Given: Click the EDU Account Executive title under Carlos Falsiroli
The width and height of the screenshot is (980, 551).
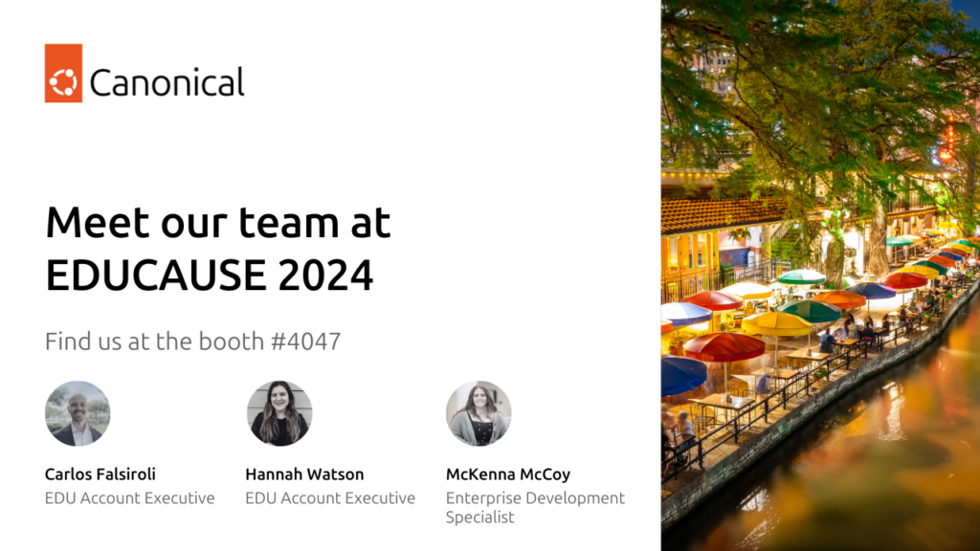Looking at the screenshot, I should [x=129, y=497].
